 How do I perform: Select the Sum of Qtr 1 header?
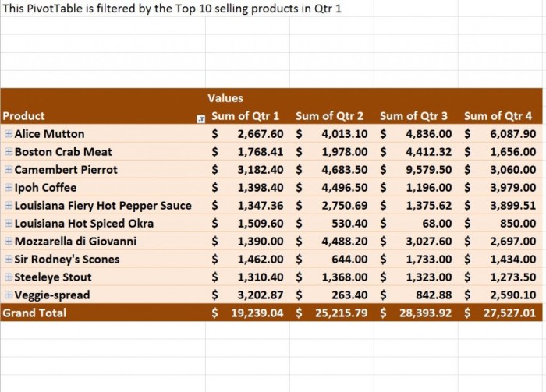pos(246,116)
